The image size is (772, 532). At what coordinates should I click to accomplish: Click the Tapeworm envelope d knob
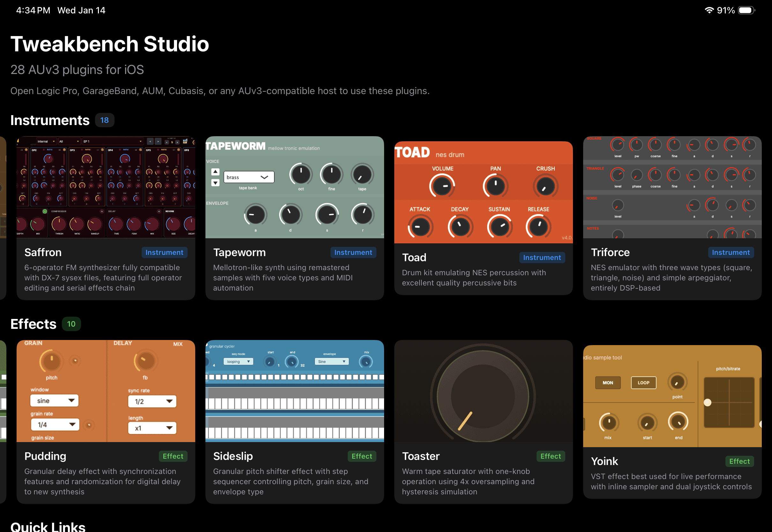[290, 215]
